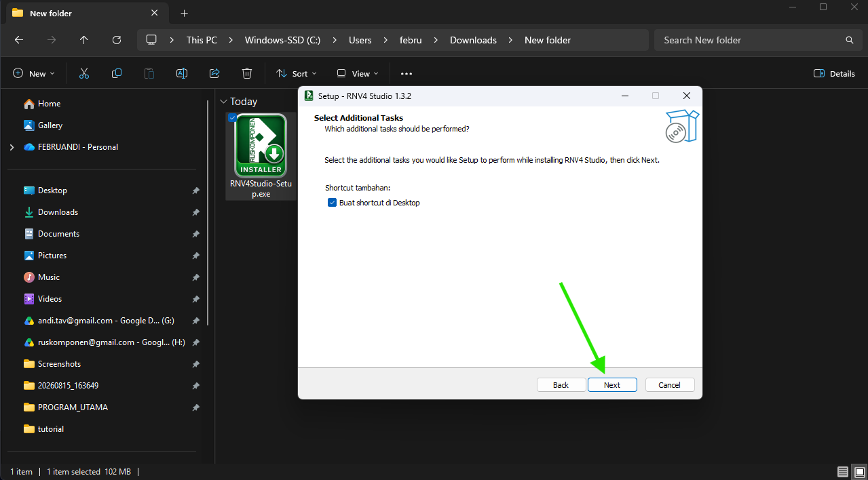The height and width of the screenshot is (480, 868).
Task: Open the See more ellipsis menu
Action: (x=407, y=73)
